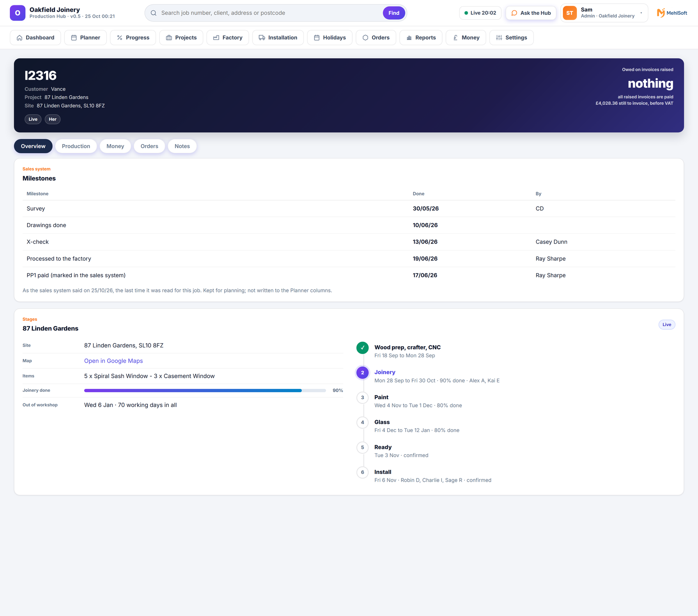This screenshot has height=616, width=698.
Task: Click the search magnifier icon
Action: (154, 13)
